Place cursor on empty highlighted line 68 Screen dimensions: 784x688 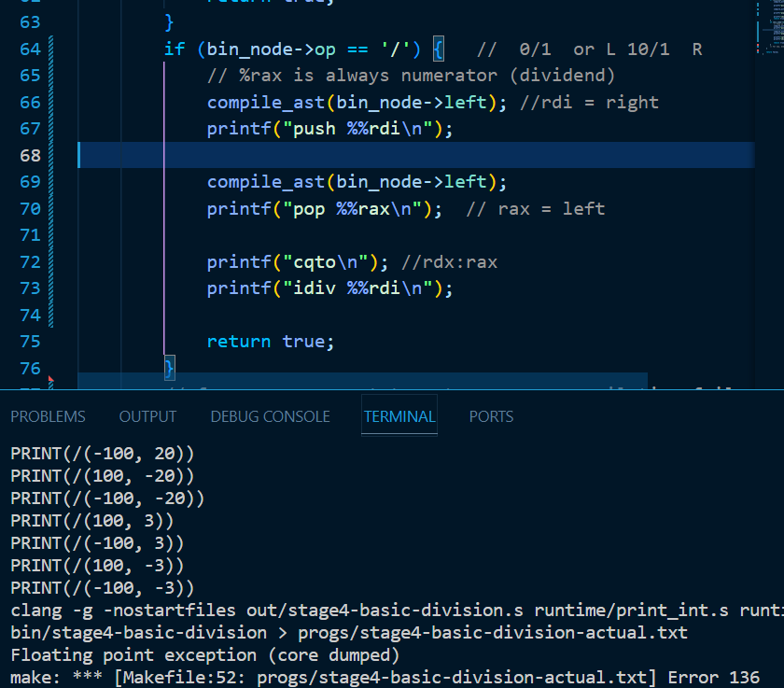tap(373, 155)
